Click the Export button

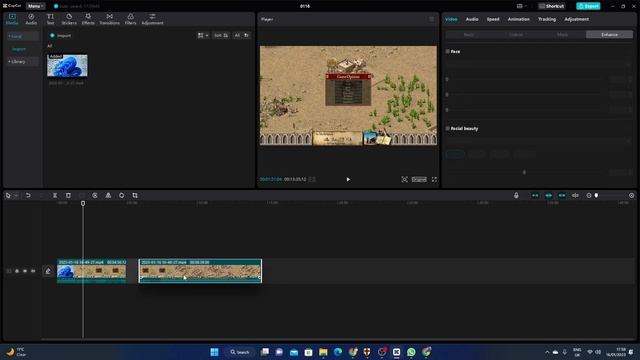[x=588, y=6]
